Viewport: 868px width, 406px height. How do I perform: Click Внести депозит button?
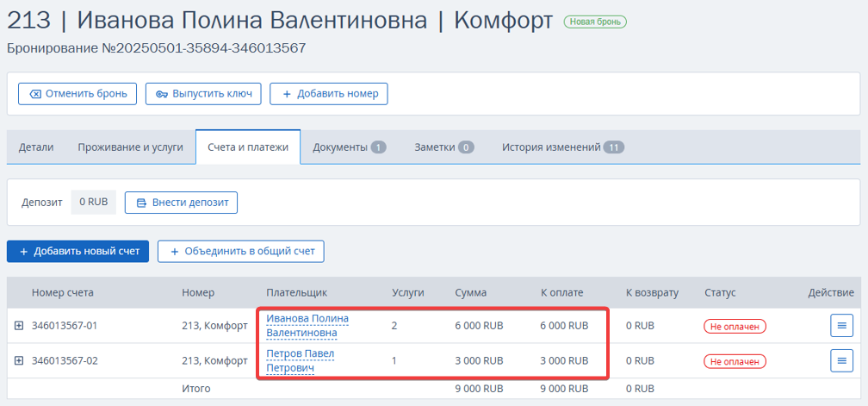point(181,203)
